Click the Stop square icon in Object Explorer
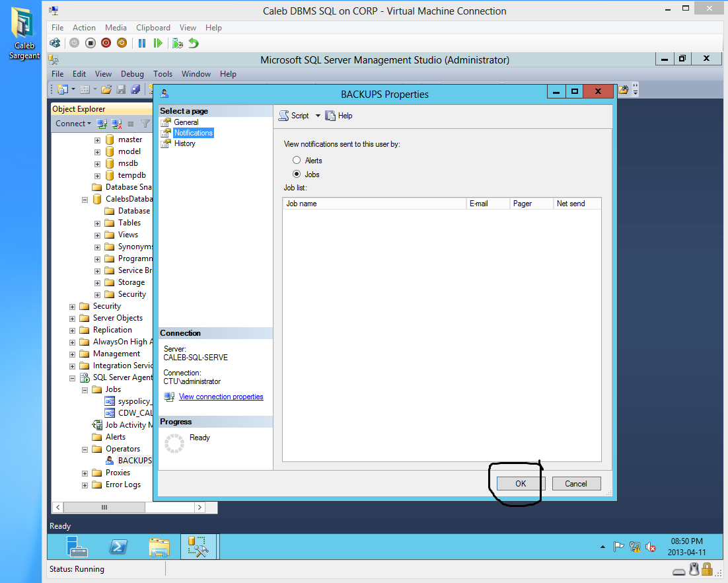Image resolution: width=728 pixels, height=583 pixels. pos(131,124)
